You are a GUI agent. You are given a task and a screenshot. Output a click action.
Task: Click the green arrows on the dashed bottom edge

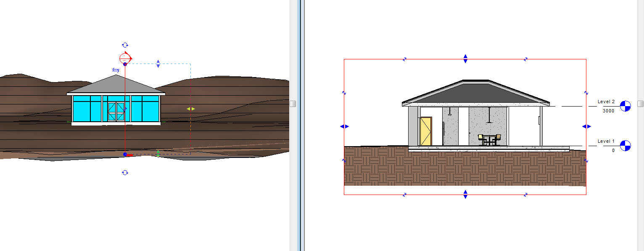point(158,154)
